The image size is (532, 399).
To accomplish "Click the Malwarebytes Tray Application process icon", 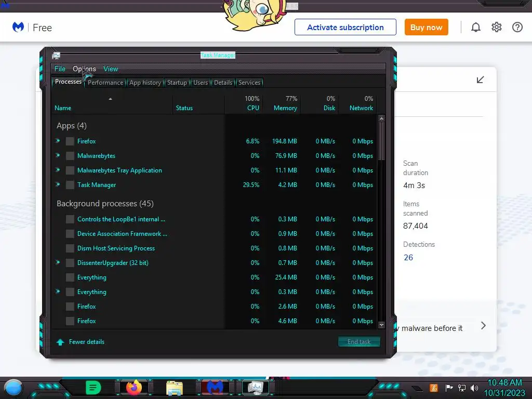I will tap(70, 170).
